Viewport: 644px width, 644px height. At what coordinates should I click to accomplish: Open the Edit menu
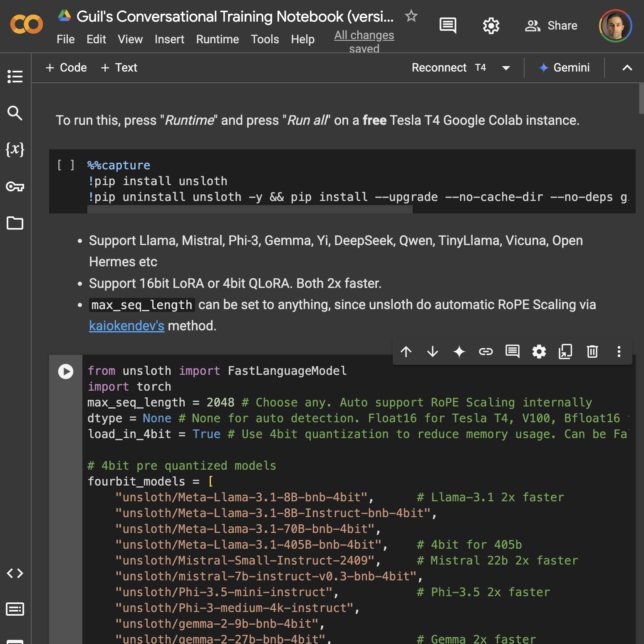pos(96,39)
